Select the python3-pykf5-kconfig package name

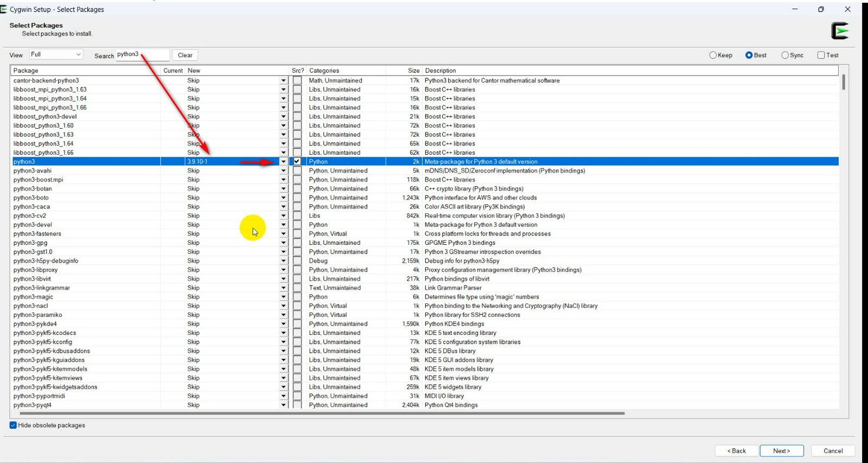[43, 342]
